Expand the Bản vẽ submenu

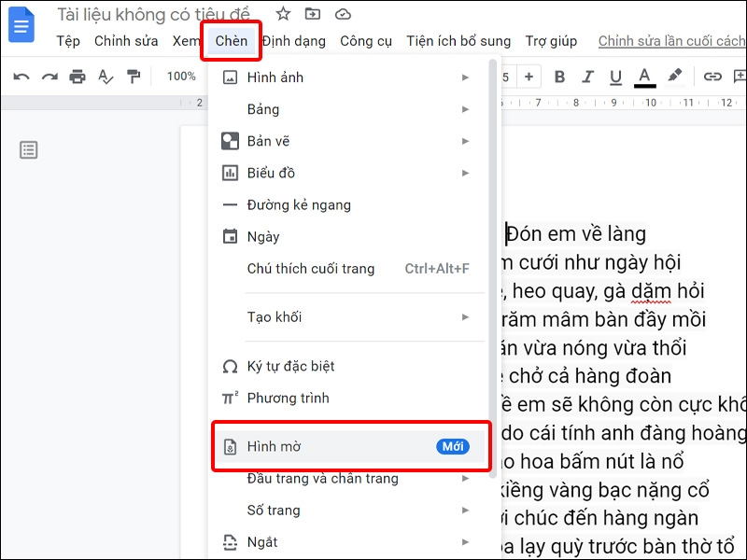click(x=348, y=142)
